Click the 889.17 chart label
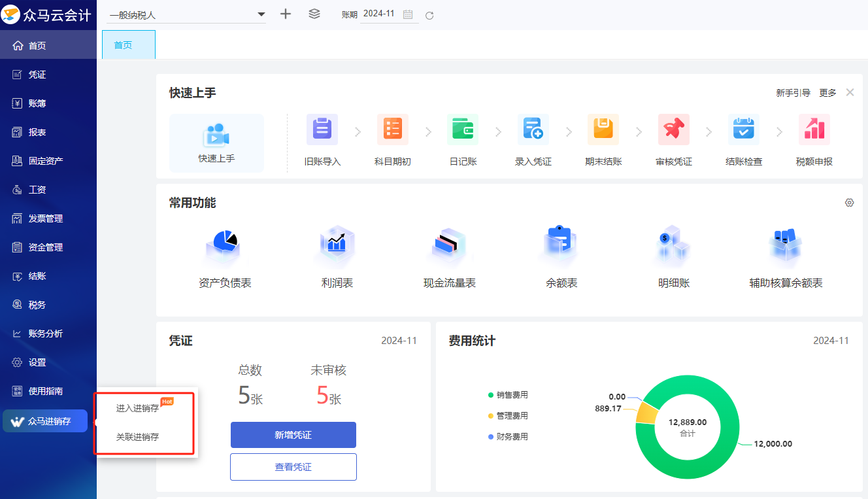 click(x=608, y=408)
